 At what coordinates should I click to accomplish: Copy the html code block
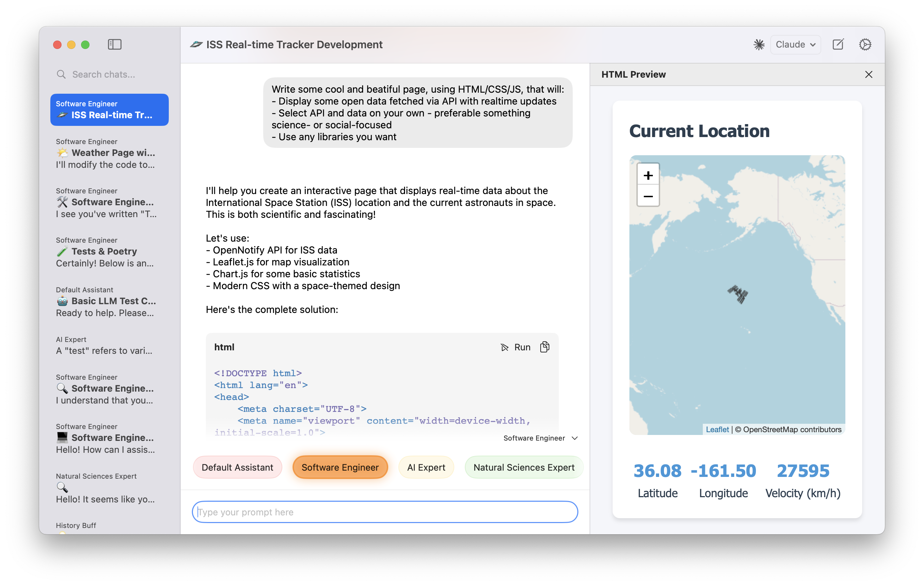544,347
